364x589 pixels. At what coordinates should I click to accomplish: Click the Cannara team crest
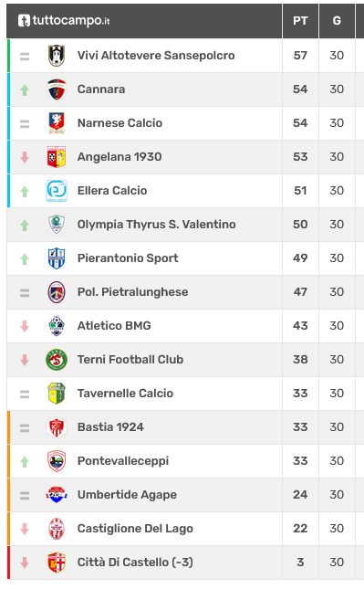[57, 89]
